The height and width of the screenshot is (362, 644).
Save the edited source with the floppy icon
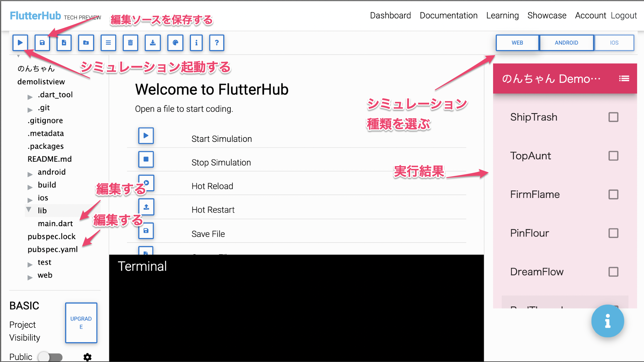tap(42, 43)
